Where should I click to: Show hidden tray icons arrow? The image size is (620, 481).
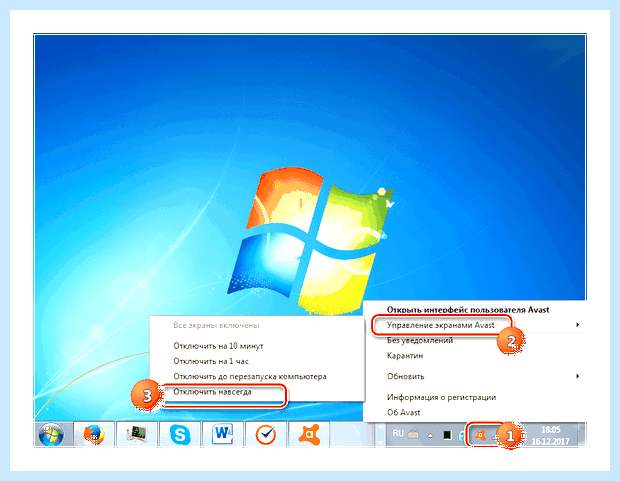click(x=431, y=436)
